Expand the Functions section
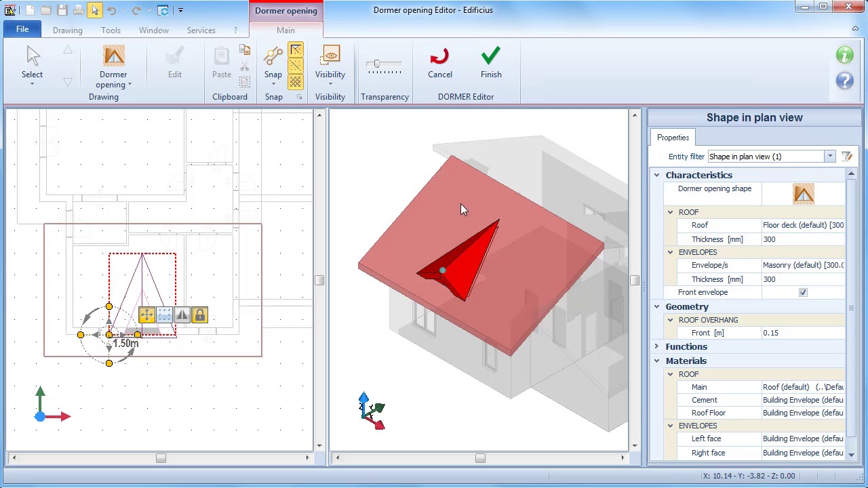Image resolution: width=868 pixels, height=488 pixels. 656,347
